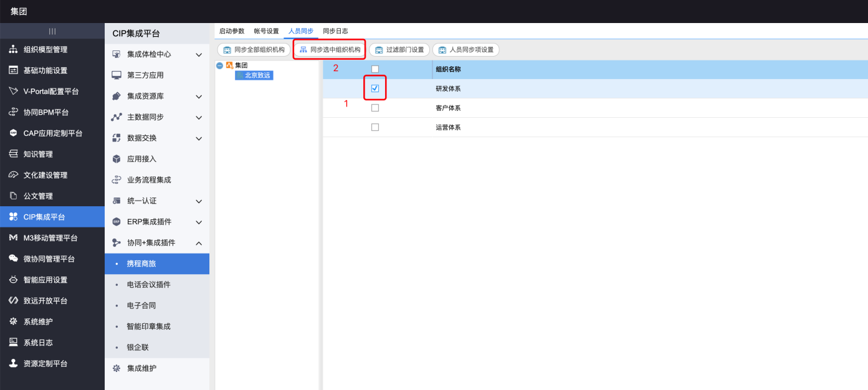Click the 系统维护 gear icon
Image resolution: width=868 pixels, height=390 pixels.
click(x=13, y=321)
